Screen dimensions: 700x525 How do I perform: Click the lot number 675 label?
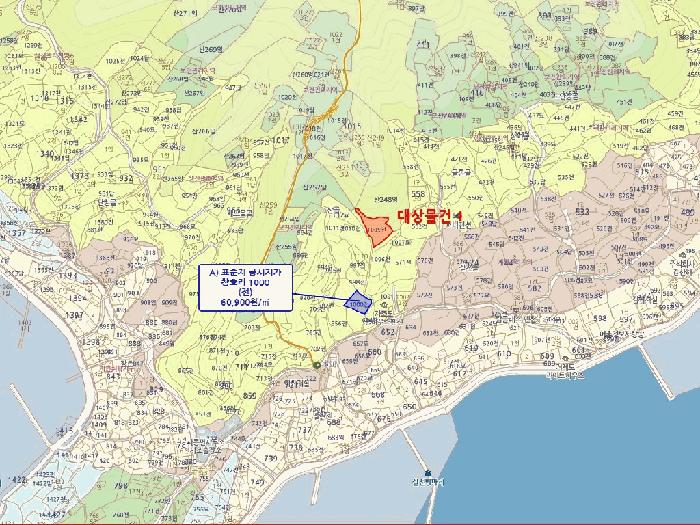(384, 419)
